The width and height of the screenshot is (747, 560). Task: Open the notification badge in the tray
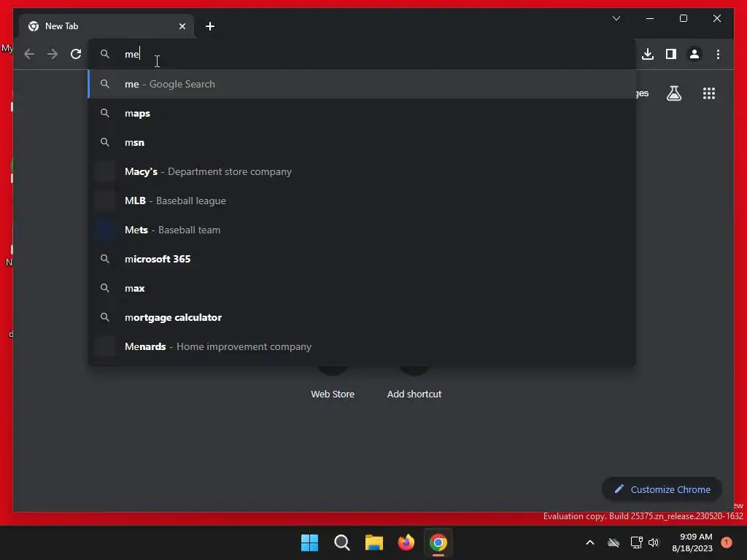point(727,542)
